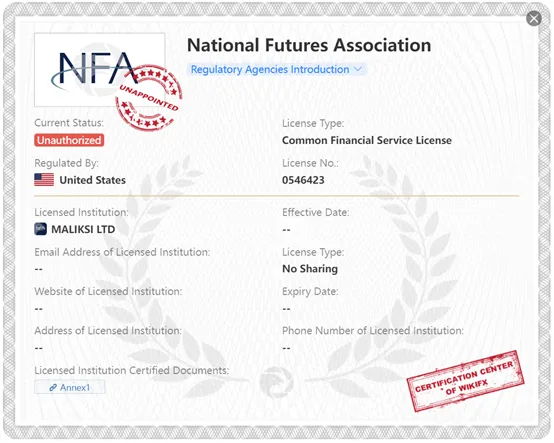This screenshot has height=443, width=554.
Task: Click the link icon in Annex1
Action: 53,388
